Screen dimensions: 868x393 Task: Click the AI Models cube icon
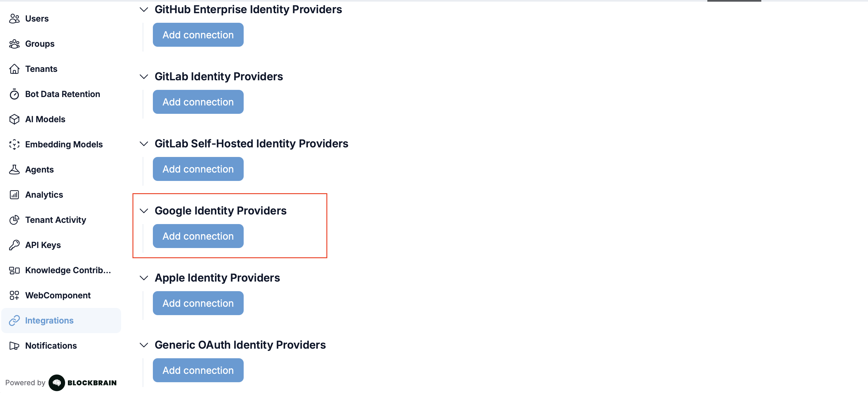[14, 119]
